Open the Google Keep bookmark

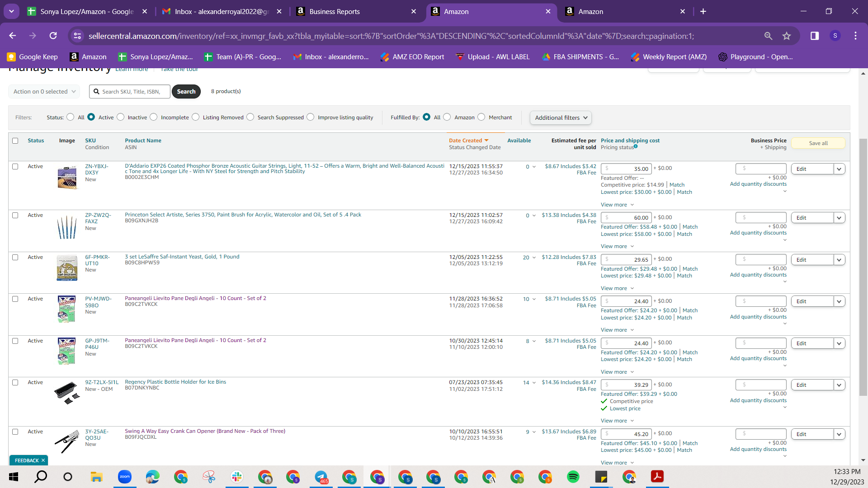click(33, 57)
